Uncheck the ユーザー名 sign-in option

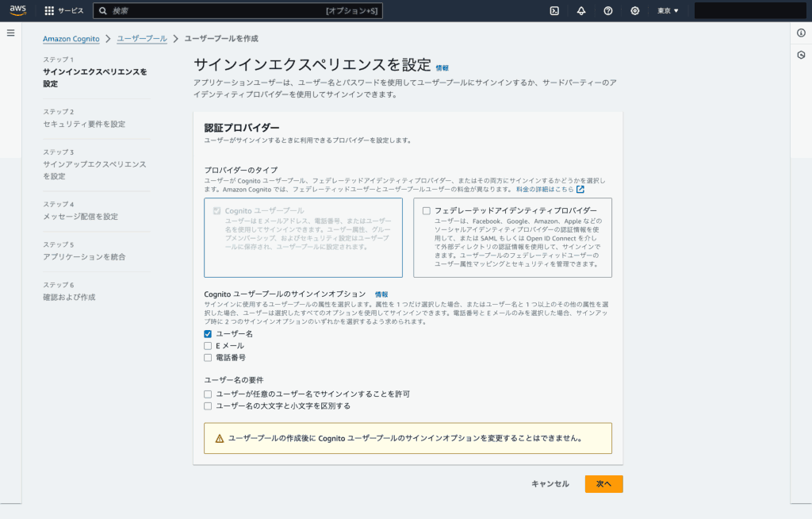(208, 334)
